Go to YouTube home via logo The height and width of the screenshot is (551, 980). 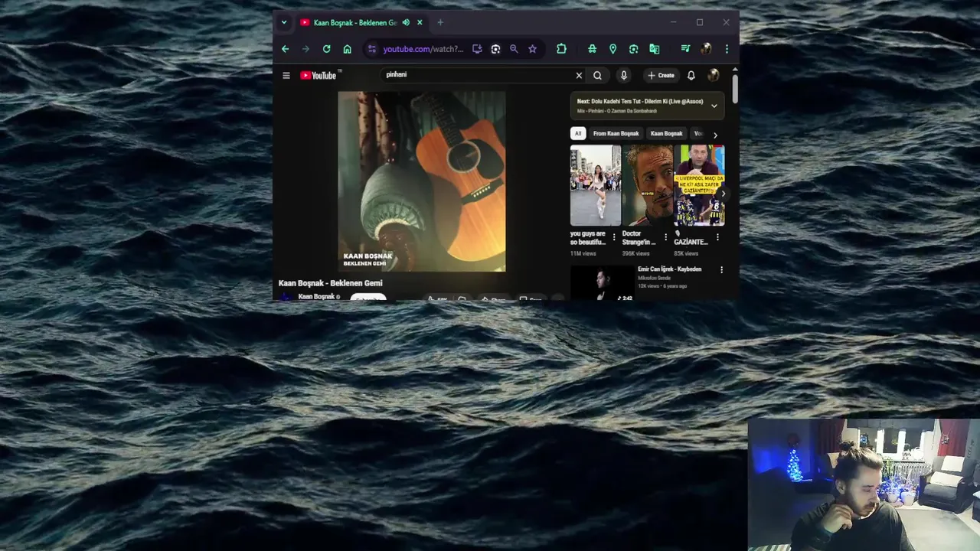(318, 75)
